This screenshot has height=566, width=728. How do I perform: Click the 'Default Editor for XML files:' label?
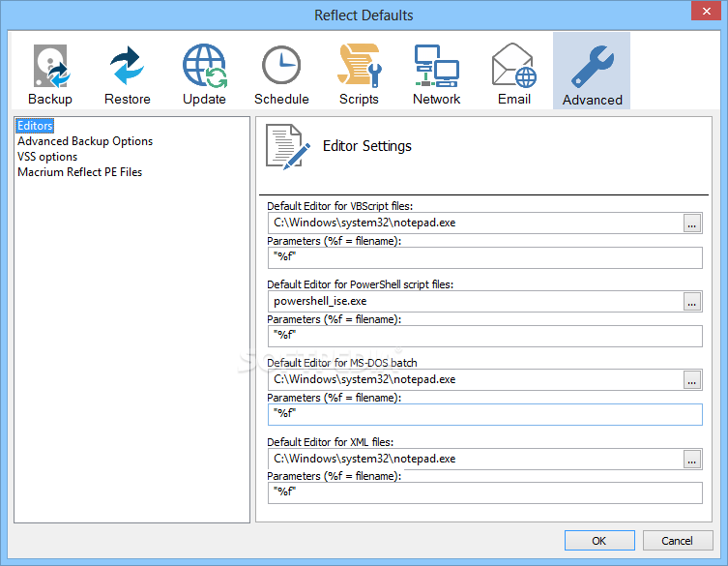pos(330,441)
